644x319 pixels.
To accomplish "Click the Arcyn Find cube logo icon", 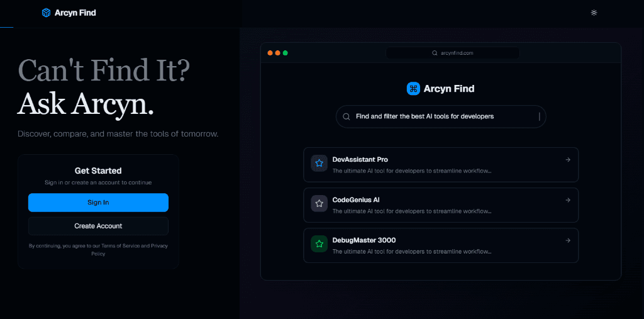I will tap(46, 13).
